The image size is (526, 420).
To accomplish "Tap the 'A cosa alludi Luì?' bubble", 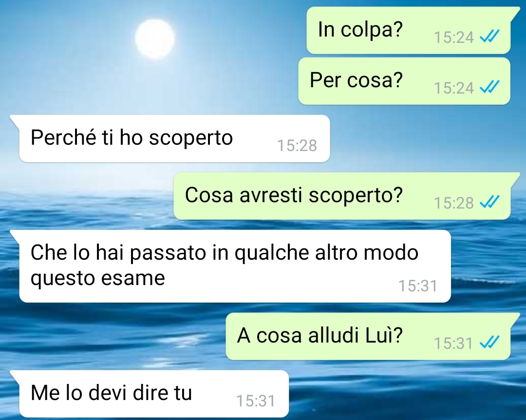I will coord(368,336).
